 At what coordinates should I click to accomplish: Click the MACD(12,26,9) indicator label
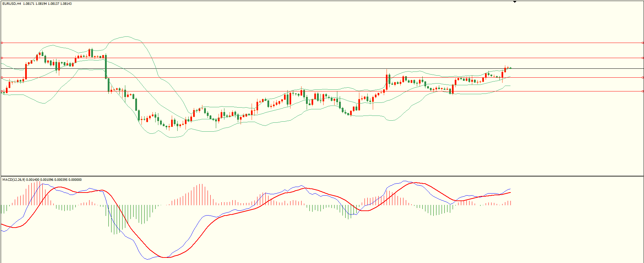[x=13, y=180]
